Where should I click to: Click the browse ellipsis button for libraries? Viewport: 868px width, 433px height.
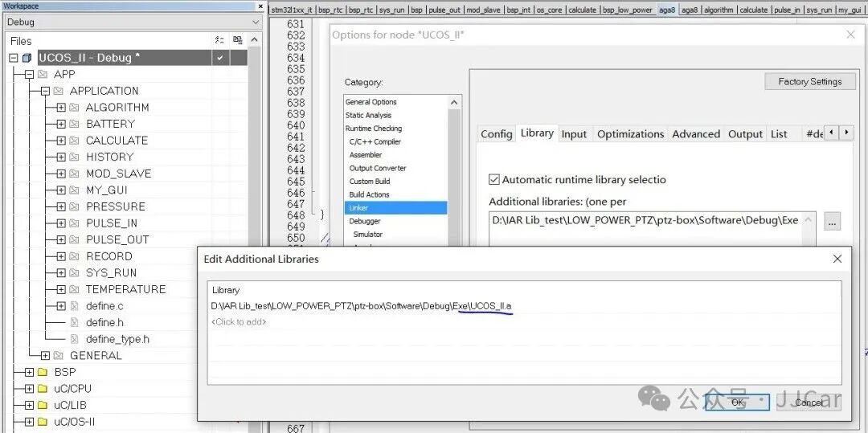coord(832,221)
